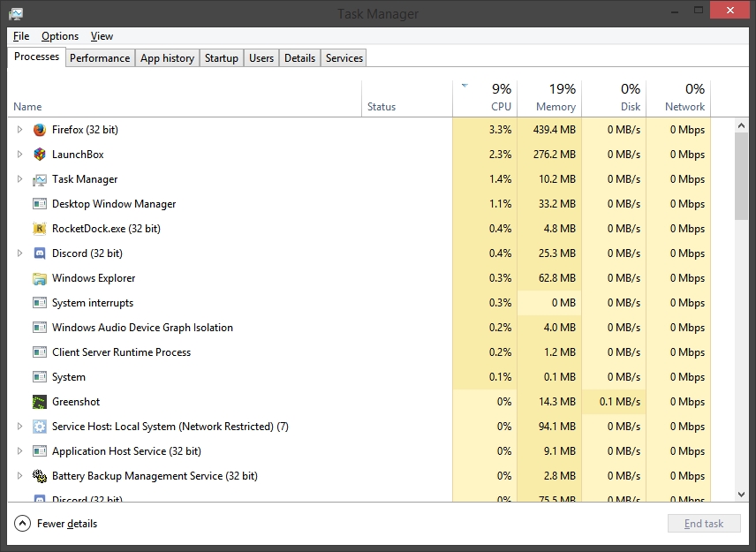Open the Options menu
The width and height of the screenshot is (756, 552).
pos(60,36)
